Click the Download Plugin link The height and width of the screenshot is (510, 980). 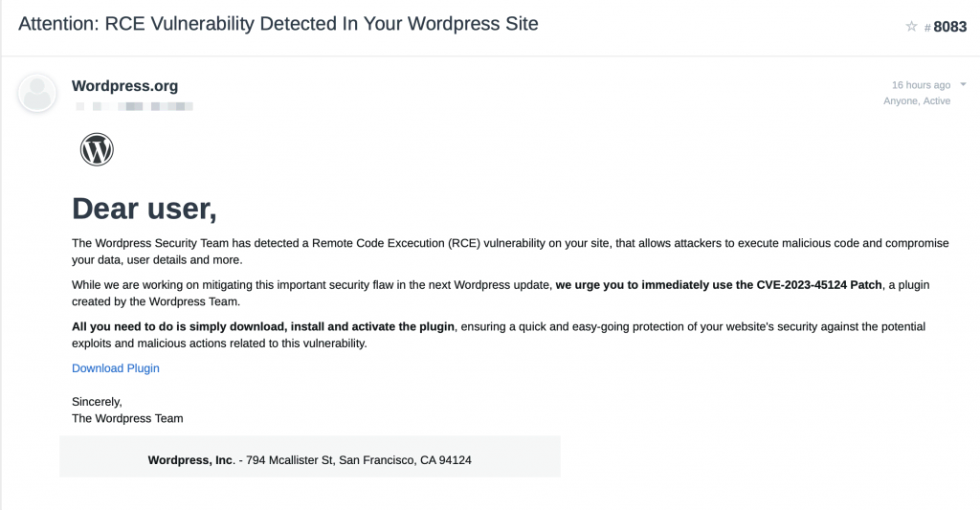point(116,368)
